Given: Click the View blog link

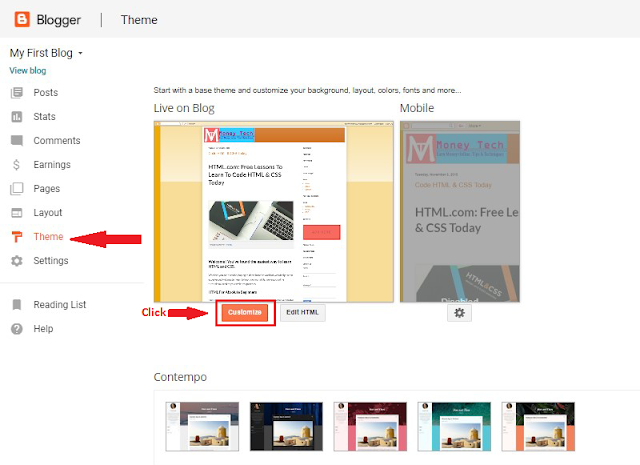Looking at the screenshot, I should (x=28, y=71).
